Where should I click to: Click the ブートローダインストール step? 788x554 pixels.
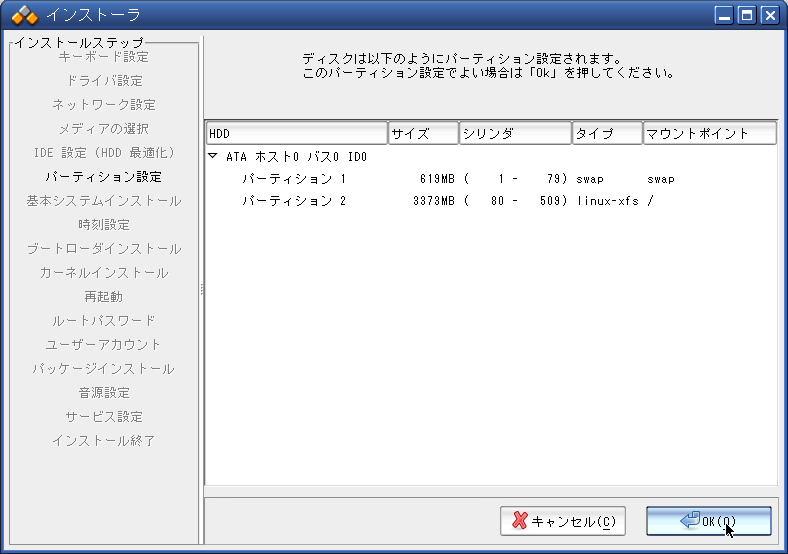coord(104,249)
